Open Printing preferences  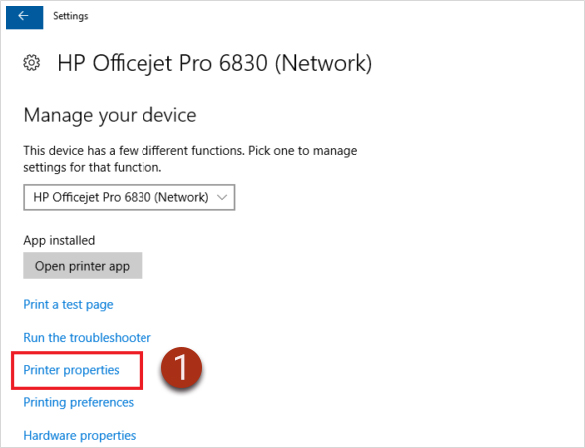(78, 402)
